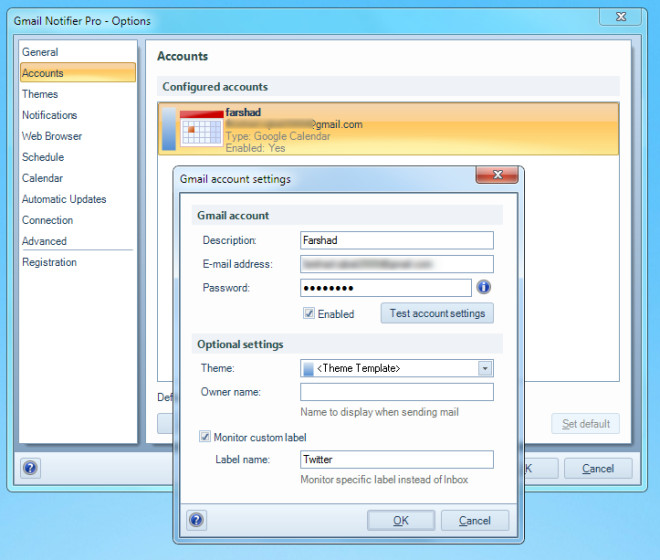Click the Label name field containing Twitter
This screenshot has width=660, height=560.
[397, 459]
